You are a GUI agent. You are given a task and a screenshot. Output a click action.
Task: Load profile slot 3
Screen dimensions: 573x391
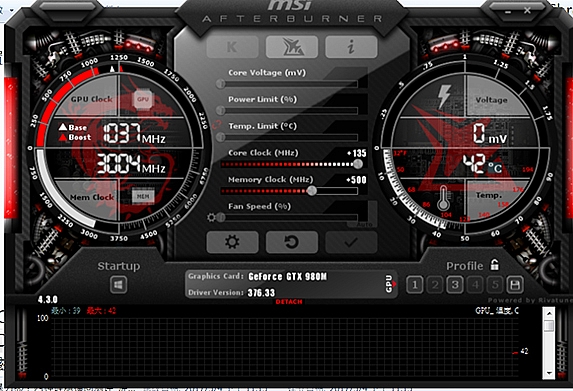(455, 285)
